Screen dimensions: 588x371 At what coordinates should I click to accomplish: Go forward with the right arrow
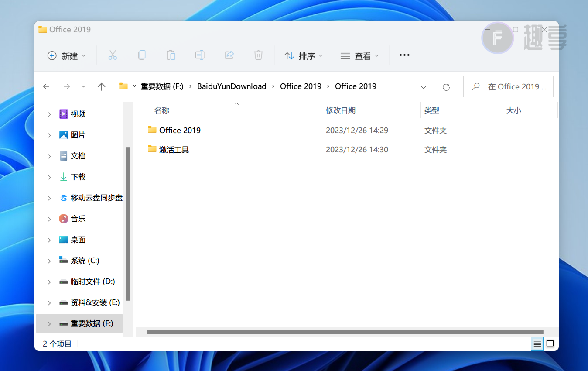pos(66,87)
